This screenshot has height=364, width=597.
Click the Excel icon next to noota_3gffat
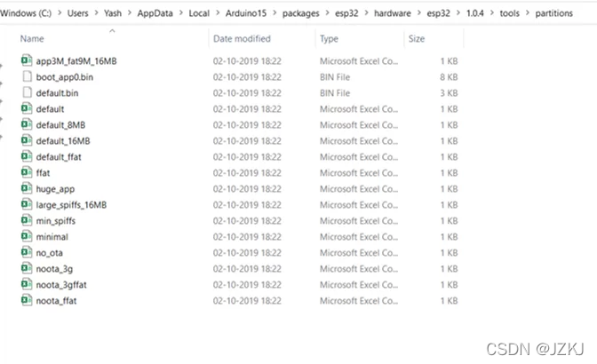click(27, 284)
